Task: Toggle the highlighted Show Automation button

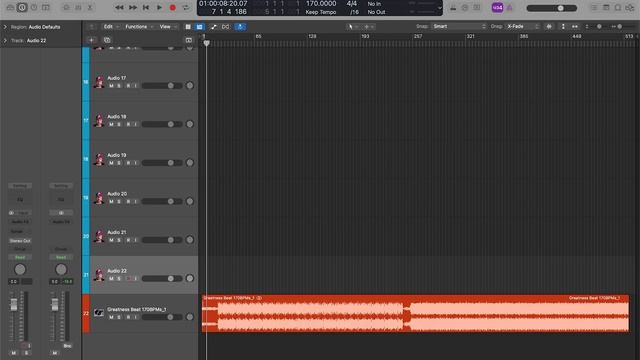Action: click(200, 27)
